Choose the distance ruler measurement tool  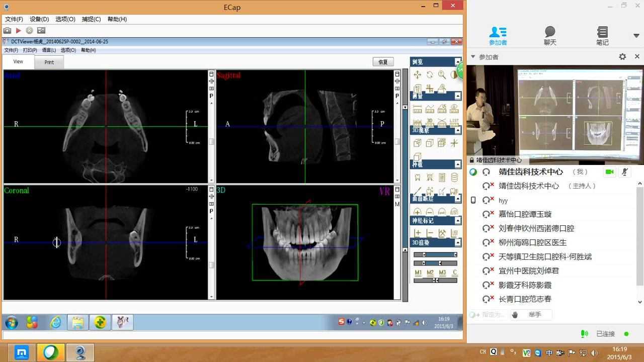[417, 109]
